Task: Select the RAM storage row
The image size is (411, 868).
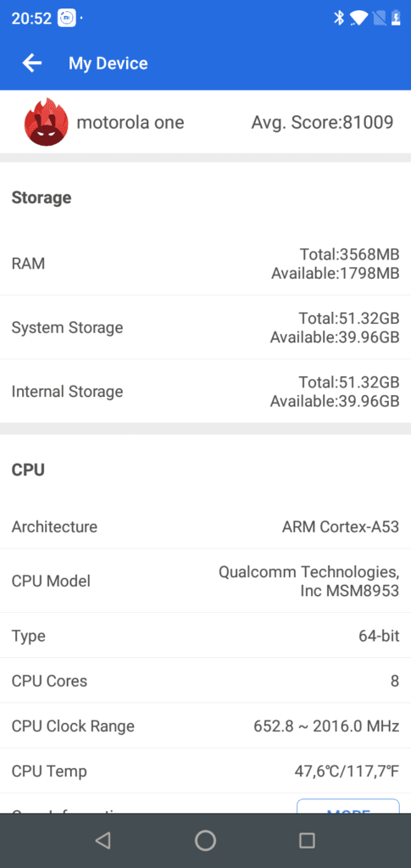Action: tap(205, 263)
